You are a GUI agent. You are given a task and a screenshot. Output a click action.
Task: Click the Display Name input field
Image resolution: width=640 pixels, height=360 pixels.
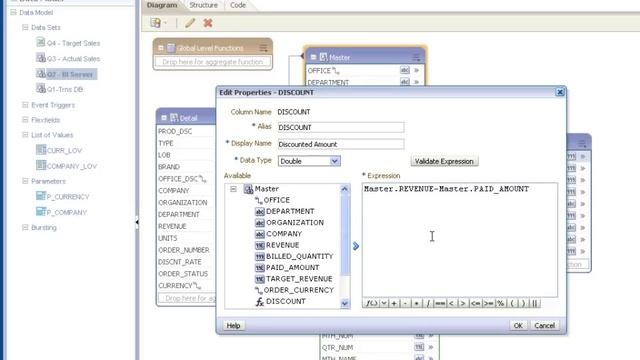coord(341,144)
